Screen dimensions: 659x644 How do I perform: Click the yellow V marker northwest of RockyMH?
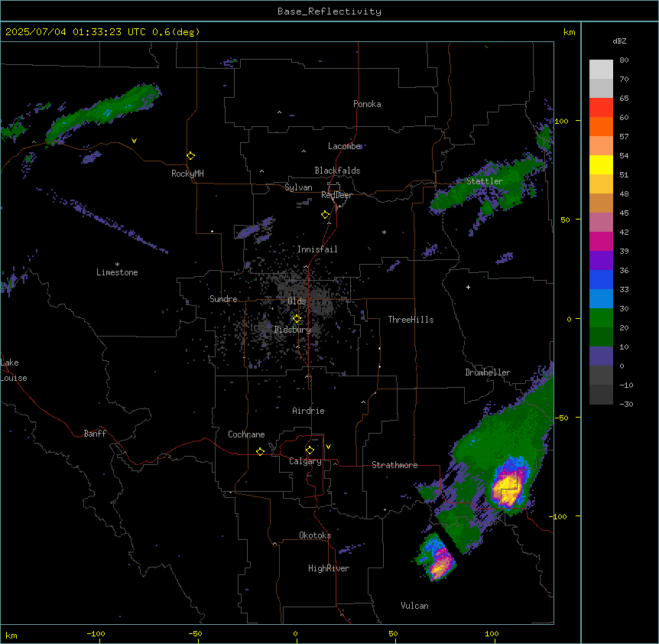pos(134,141)
